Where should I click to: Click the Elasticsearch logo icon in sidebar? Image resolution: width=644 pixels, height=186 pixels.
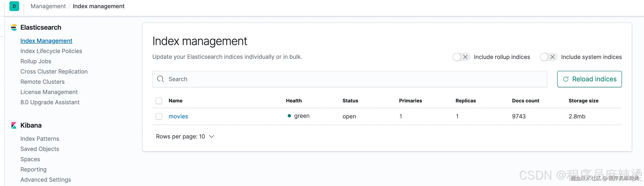(14, 28)
